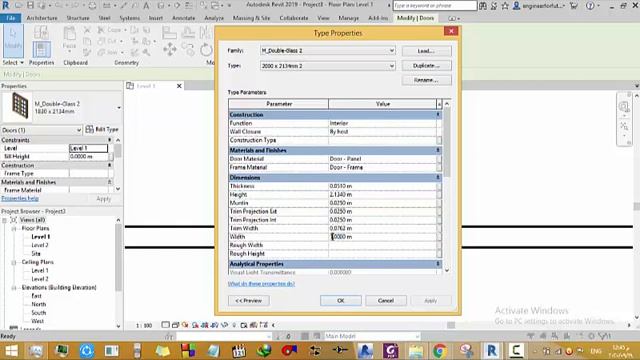Click the view scale 1:100 on view control bar
Screen dimensions: 640x360
click(x=144, y=325)
